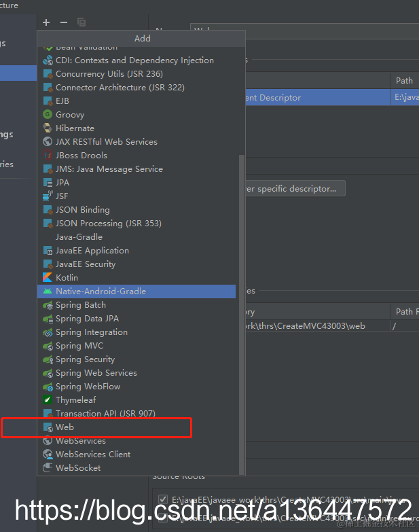419x532 pixels.
Task: Pick Java-Gradle from the Add list
Action: tap(136, 237)
